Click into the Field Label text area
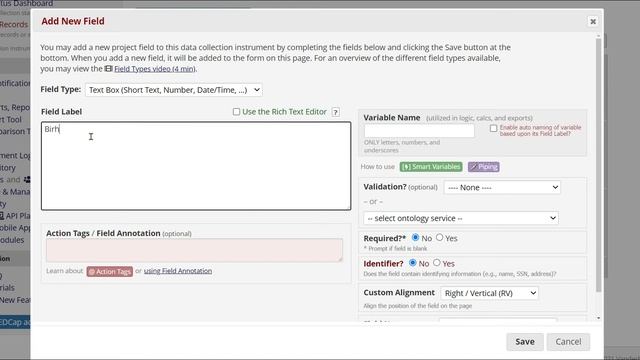640x360 pixels. pyautogui.click(x=196, y=166)
